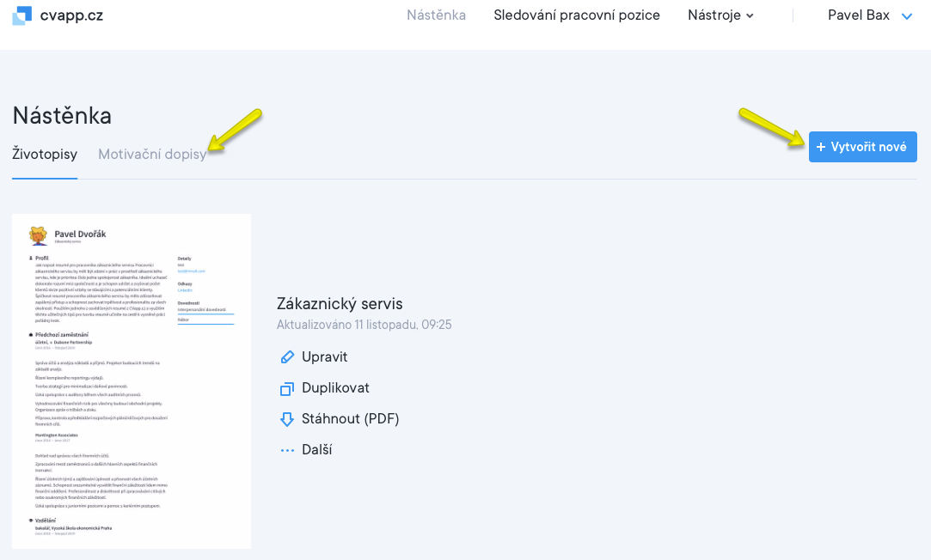Open the Pavel Bax account dropdown arrow
This screenshot has width=931, height=560.
(x=906, y=15)
